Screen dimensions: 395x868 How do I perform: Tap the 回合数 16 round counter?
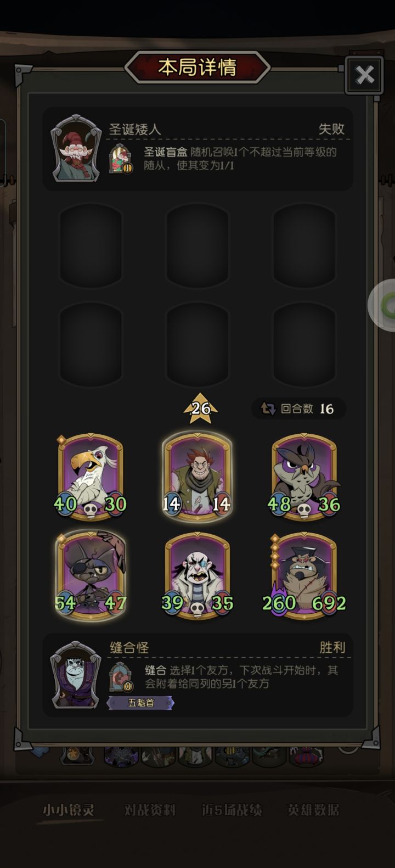click(299, 408)
